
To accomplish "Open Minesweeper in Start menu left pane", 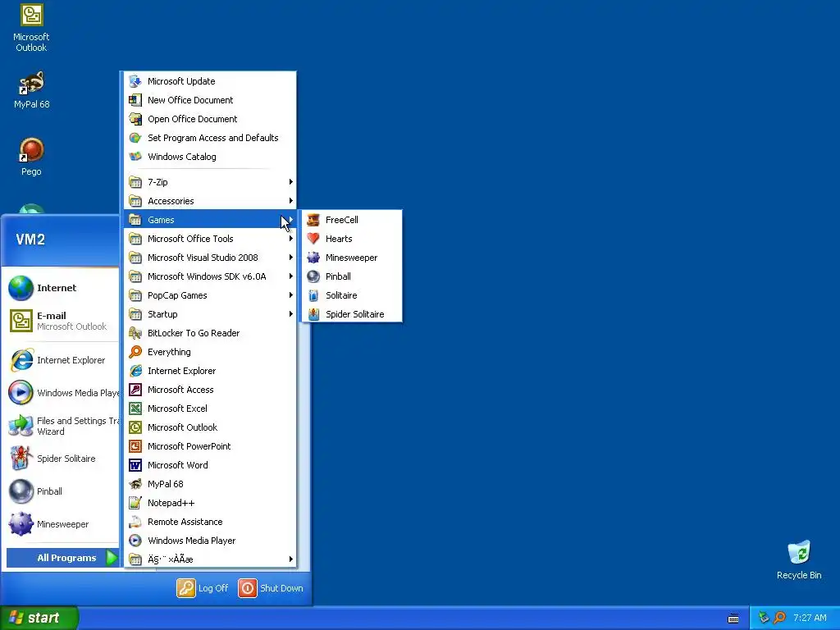I will coord(62,524).
